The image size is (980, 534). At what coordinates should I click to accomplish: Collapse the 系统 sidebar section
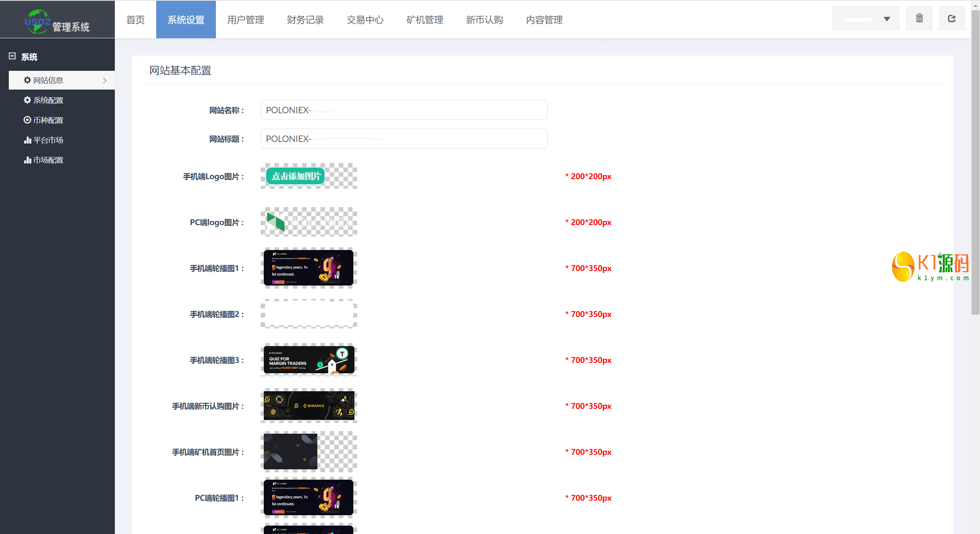click(12, 56)
